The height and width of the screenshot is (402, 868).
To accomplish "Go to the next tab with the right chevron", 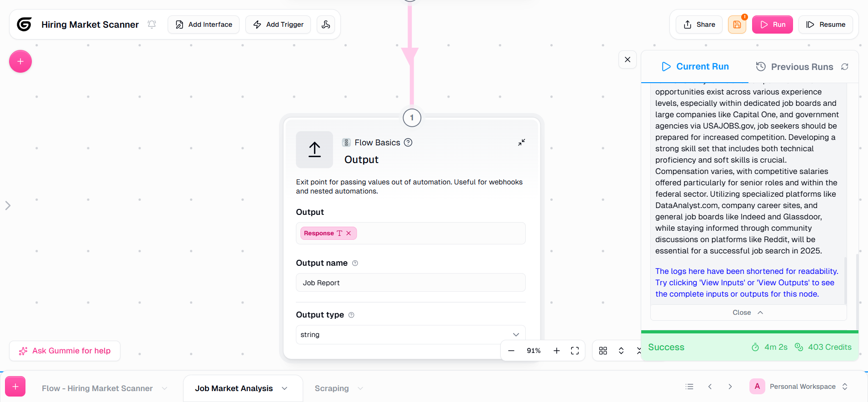I will pyautogui.click(x=730, y=387).
